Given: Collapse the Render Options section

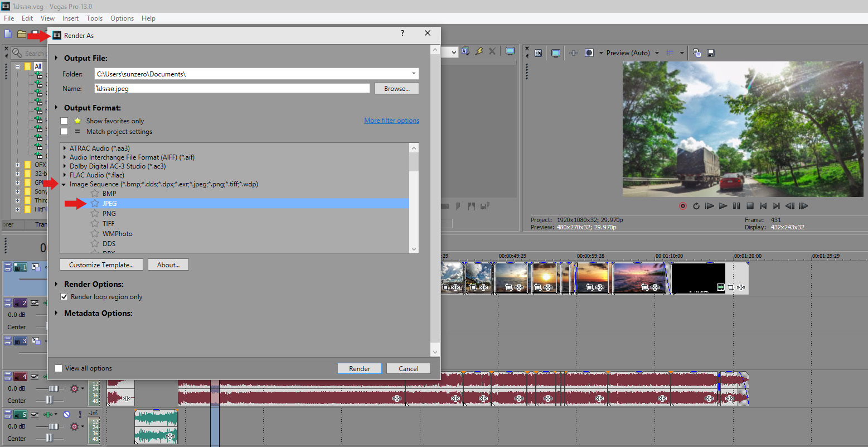Looking at the screenshot, I should coord(56,284).
